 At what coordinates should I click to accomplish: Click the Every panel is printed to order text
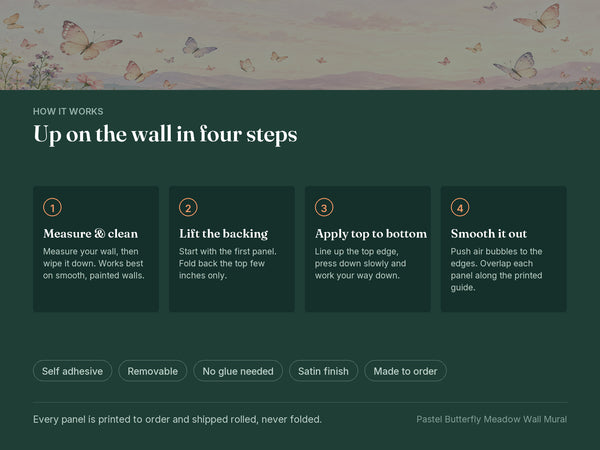177,419
